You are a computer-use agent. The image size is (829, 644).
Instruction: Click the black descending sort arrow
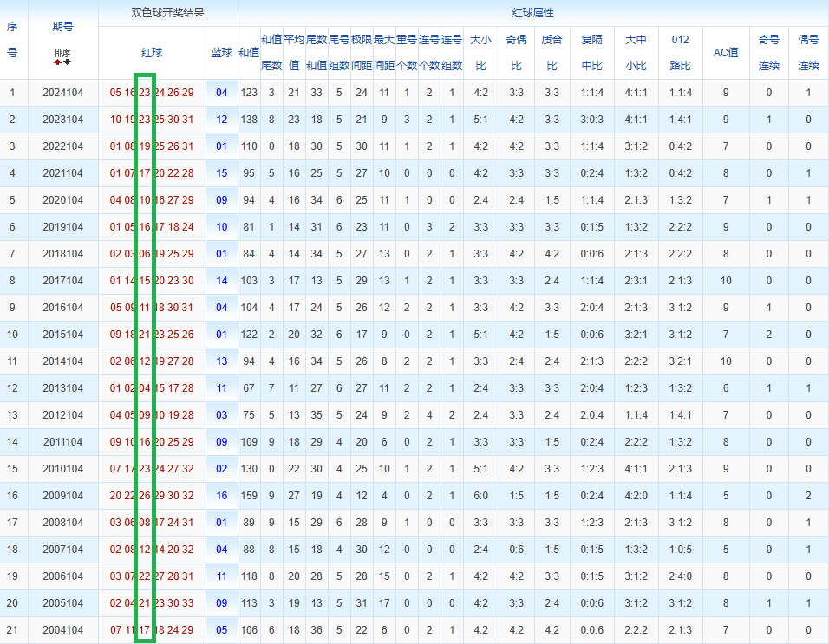pos(67,62)
